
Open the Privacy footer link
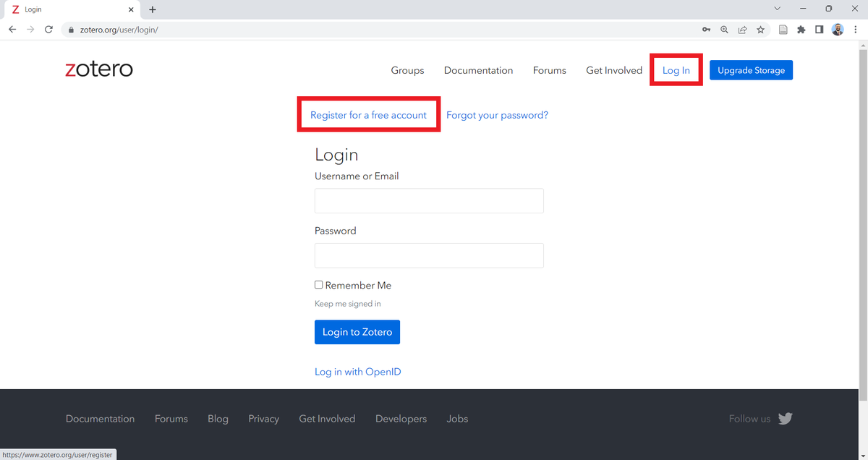click(x=263, y=419)
